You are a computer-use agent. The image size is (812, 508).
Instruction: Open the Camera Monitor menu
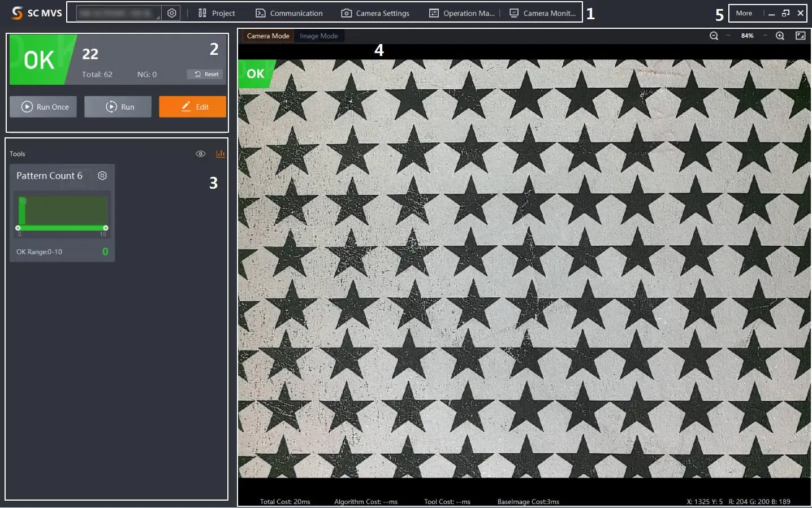click(543, 13)
